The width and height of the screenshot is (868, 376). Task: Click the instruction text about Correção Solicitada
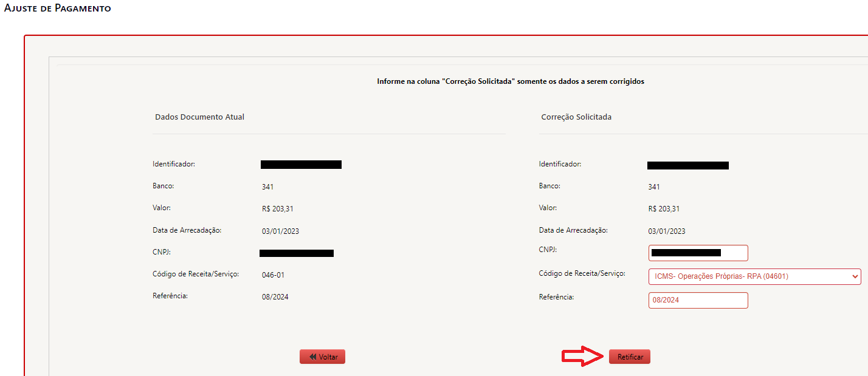[x=511, y=81]
